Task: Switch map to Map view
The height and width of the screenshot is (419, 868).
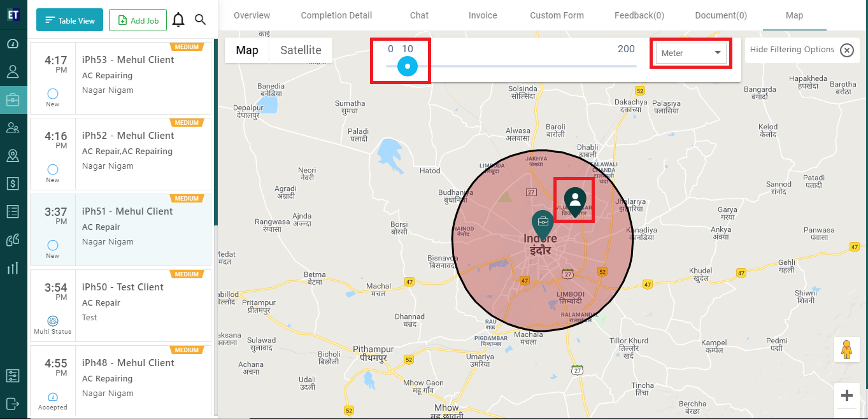Action: [x=247, y=50]
